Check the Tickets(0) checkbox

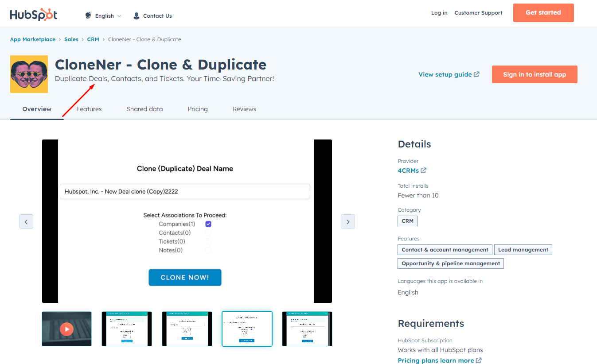tap(208, 242)
